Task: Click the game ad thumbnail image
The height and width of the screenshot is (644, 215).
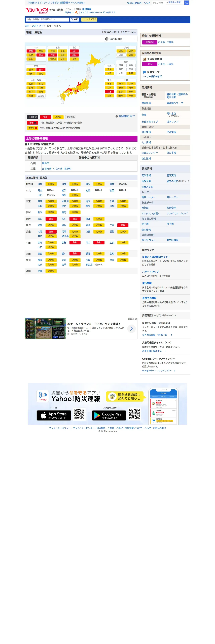Action: [45, 329]
